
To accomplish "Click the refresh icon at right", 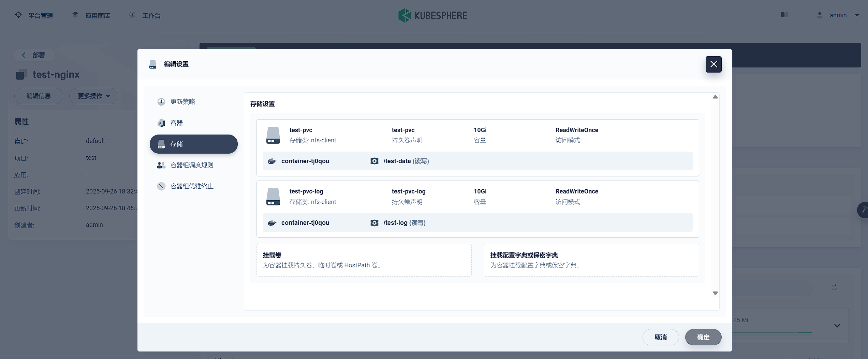I will point(834,287).
